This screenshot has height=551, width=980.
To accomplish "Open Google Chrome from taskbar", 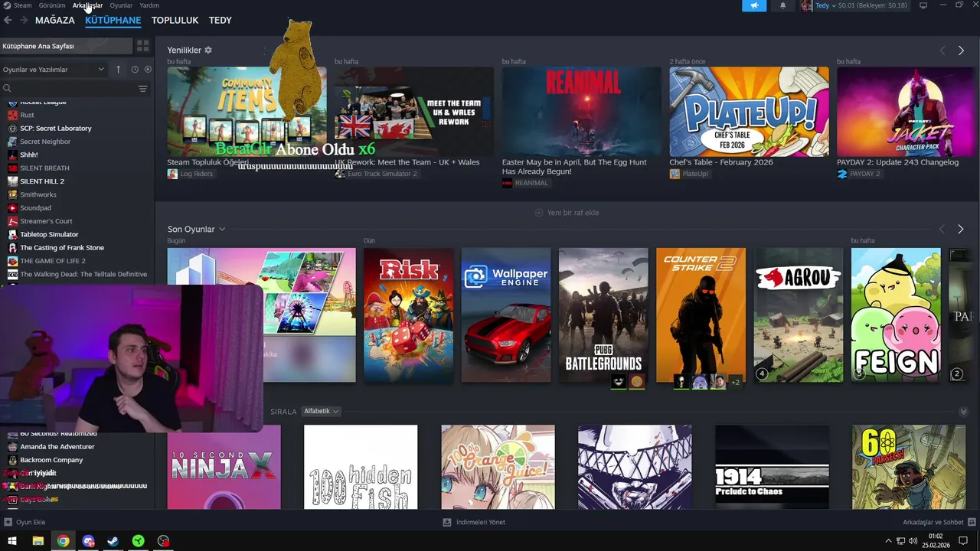I will click(63, 541).
